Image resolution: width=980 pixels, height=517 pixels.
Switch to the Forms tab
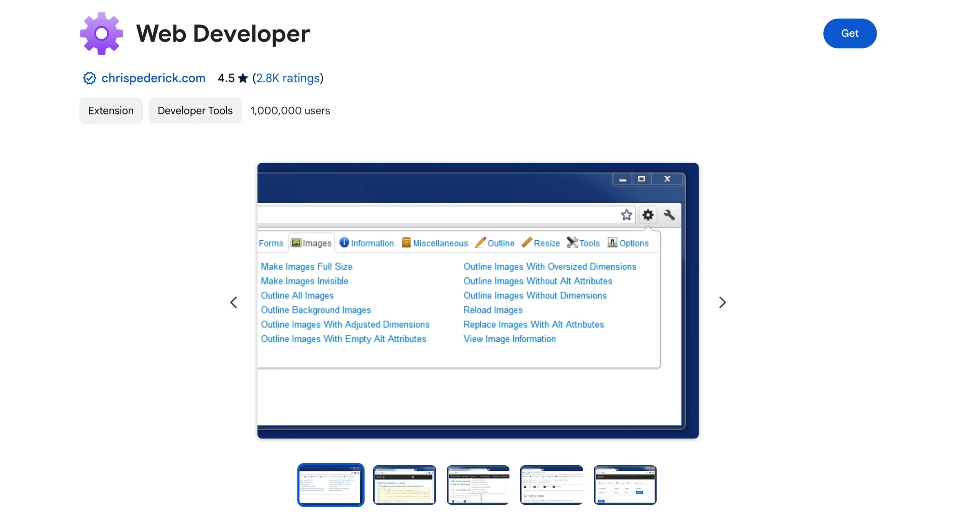[x=271, y=243]
